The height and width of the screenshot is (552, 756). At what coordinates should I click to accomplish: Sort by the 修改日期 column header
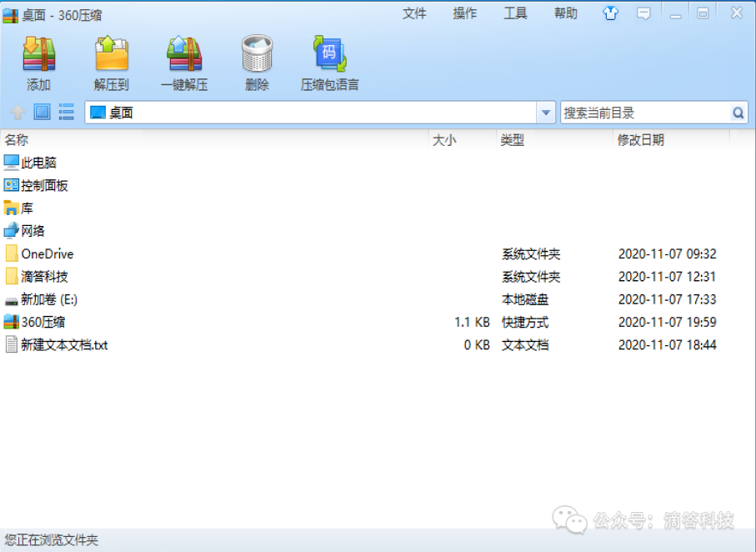641,140
